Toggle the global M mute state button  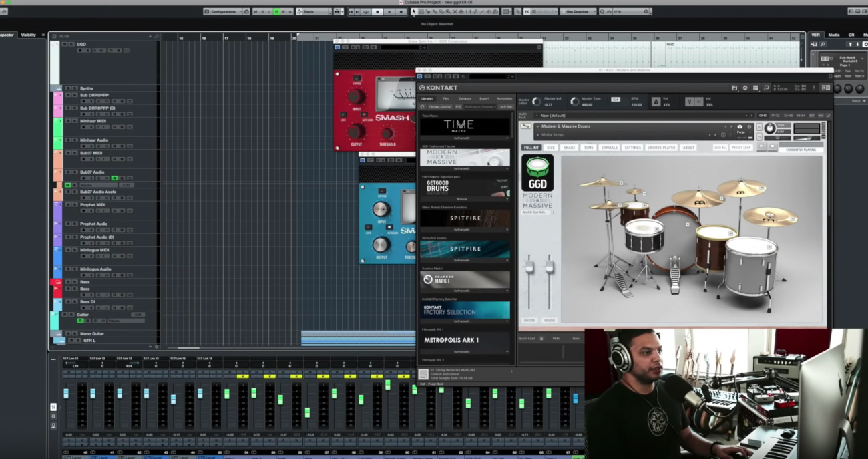[255, 11]
